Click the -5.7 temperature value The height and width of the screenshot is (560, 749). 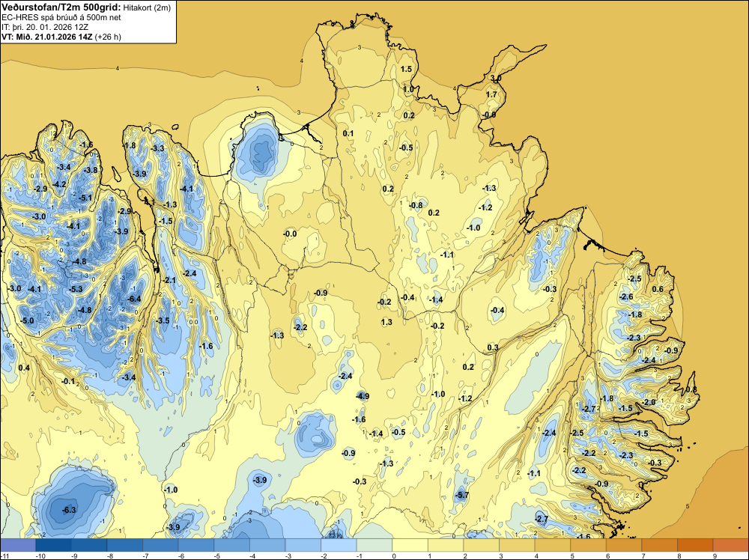(462, 496)
